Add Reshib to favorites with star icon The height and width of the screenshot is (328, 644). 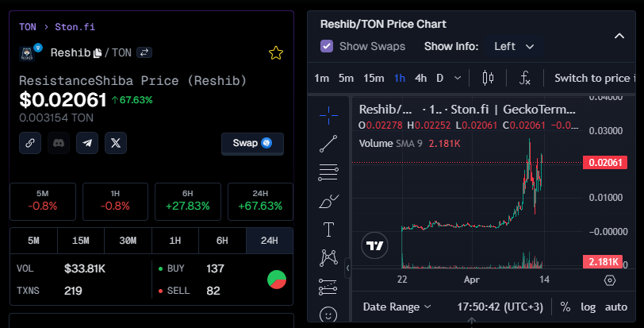click(275, 52)
